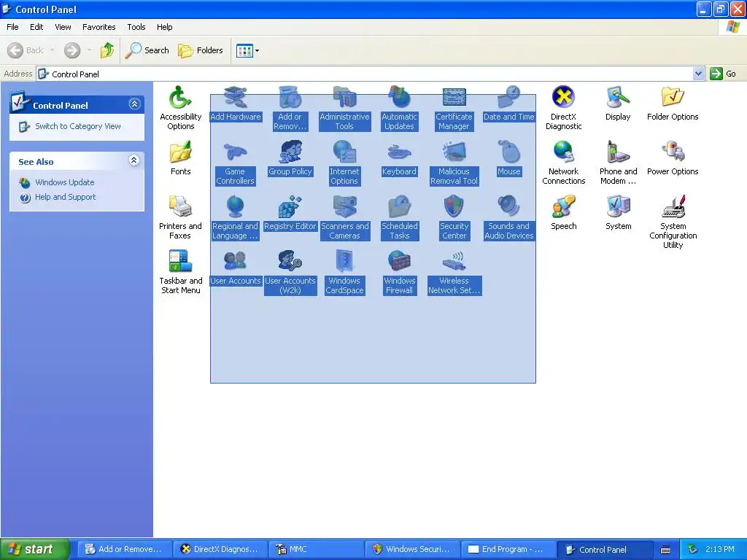Screen dimensions: 747x560
Task: Open the Address bar dropdown arrow
Action: pyautogui.click(x=698, y=74)
